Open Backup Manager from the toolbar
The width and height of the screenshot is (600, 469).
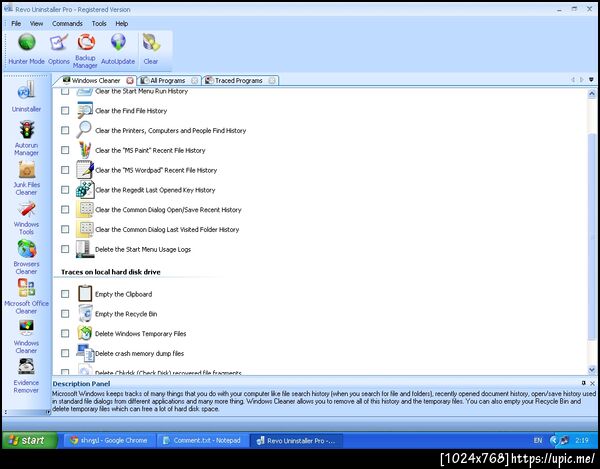pos(85,50)
